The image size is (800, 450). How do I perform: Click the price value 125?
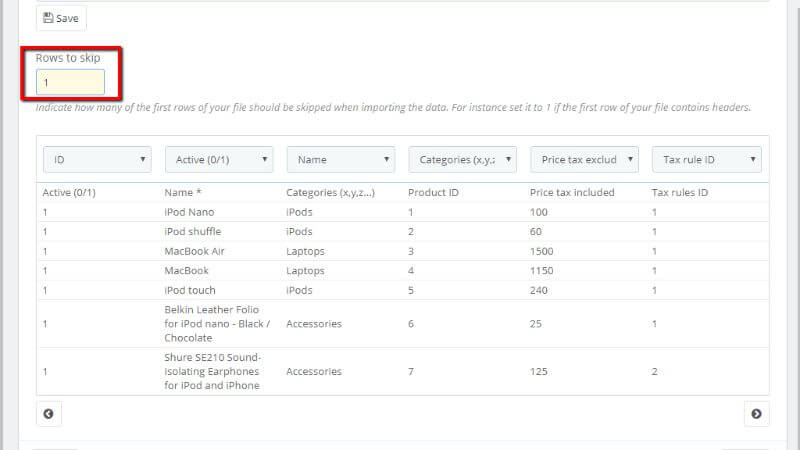(539, 371)
